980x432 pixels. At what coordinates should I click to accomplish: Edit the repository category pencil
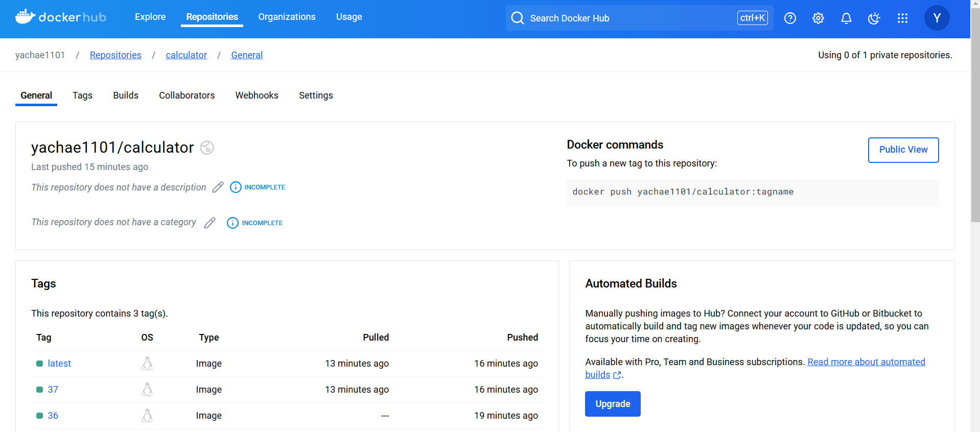point(210,223)
